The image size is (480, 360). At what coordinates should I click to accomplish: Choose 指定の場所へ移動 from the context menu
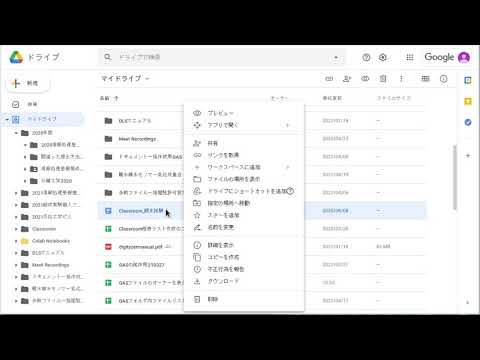(244, 203)
